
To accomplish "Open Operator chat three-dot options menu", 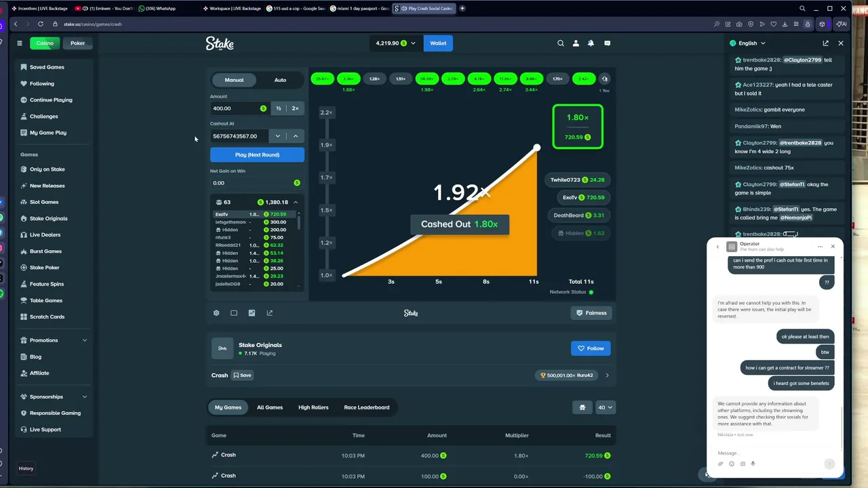I will (x=820, y=247).
